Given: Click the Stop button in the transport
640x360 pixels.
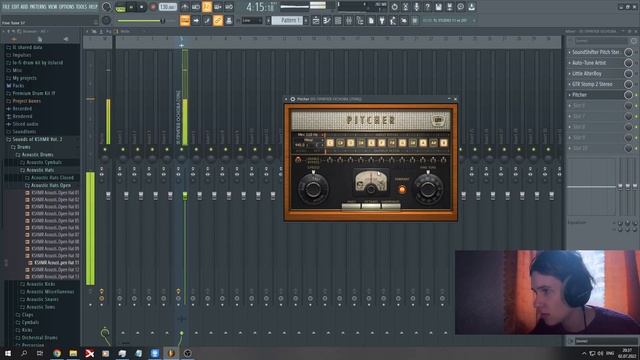Looking at the screenshot, I should pos(142,7).
